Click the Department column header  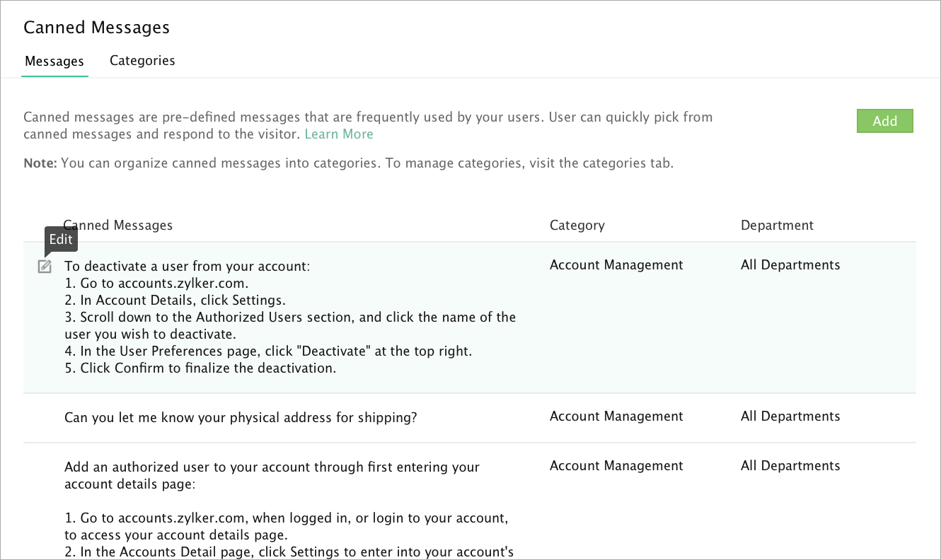[777, 226]
